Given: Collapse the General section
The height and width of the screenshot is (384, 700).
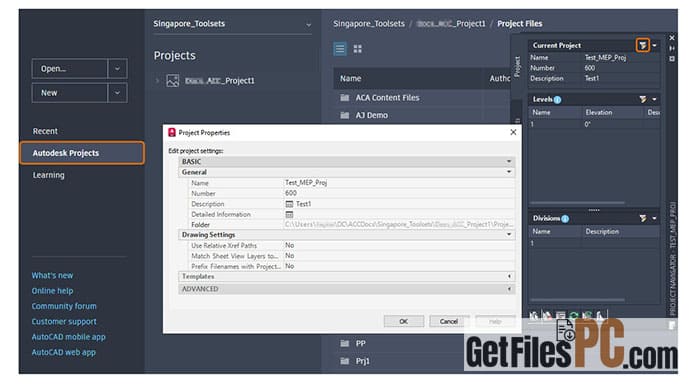Looking at the screenshot, I should pos(508,172).
